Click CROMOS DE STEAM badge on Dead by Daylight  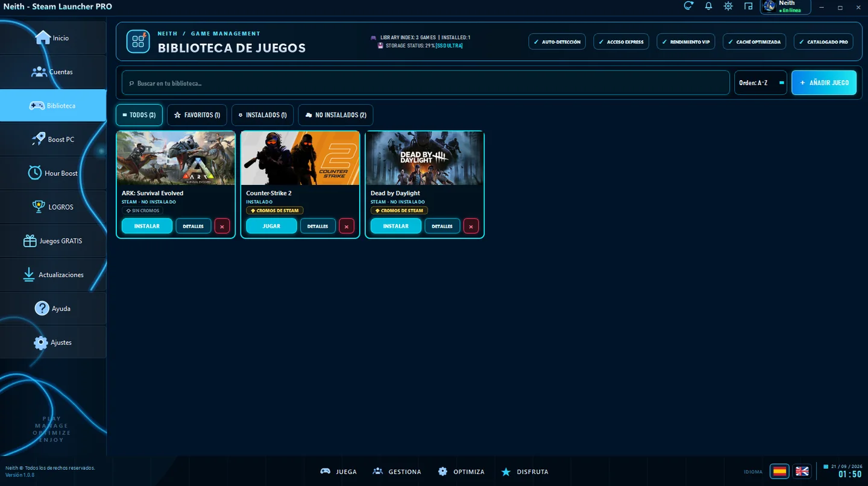399,211
